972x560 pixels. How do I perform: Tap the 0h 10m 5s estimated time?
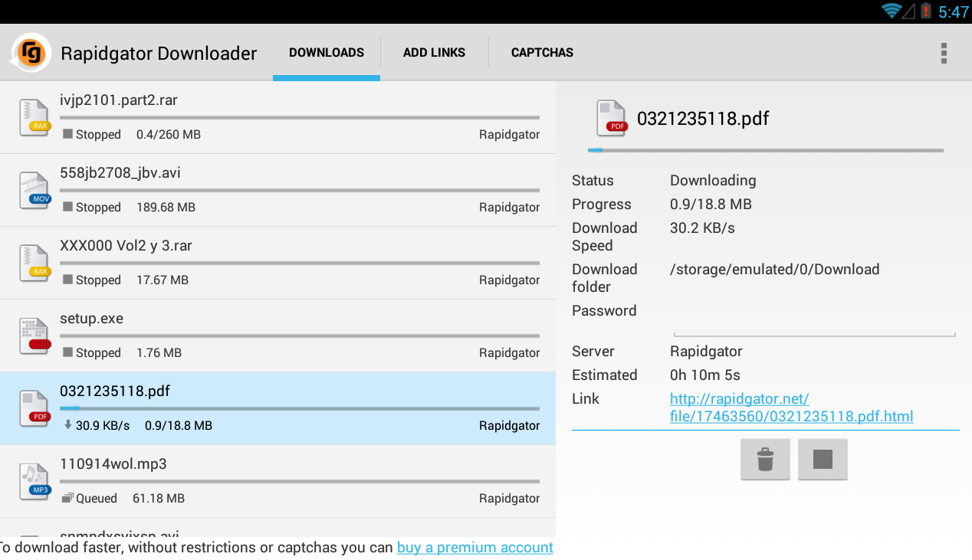click(x=705, y=375)
